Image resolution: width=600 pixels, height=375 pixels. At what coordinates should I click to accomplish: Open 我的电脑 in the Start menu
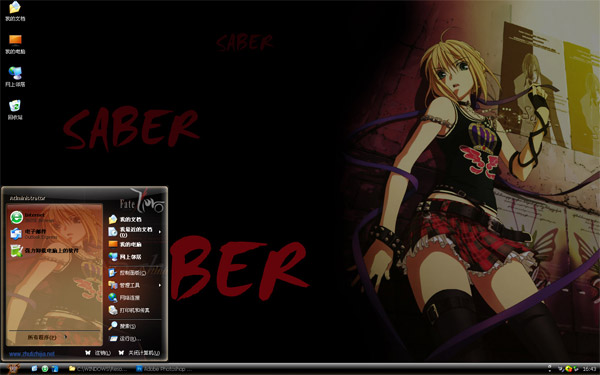(125, 244)
